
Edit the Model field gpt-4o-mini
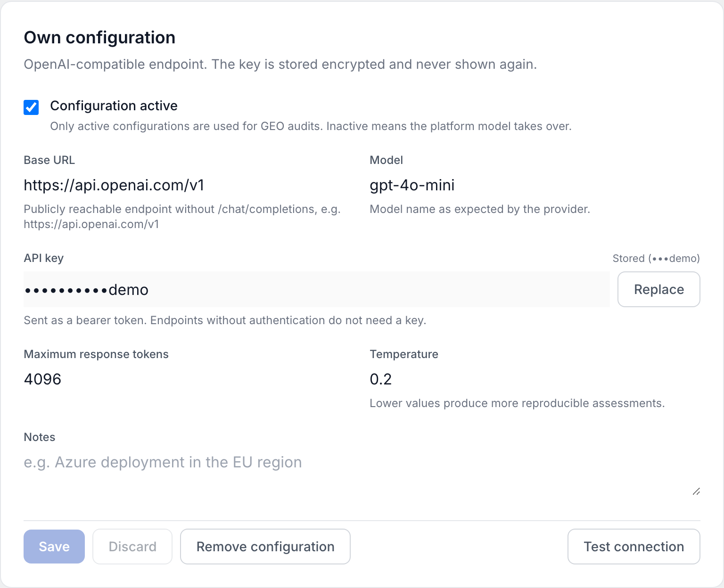tap(535, 185)
